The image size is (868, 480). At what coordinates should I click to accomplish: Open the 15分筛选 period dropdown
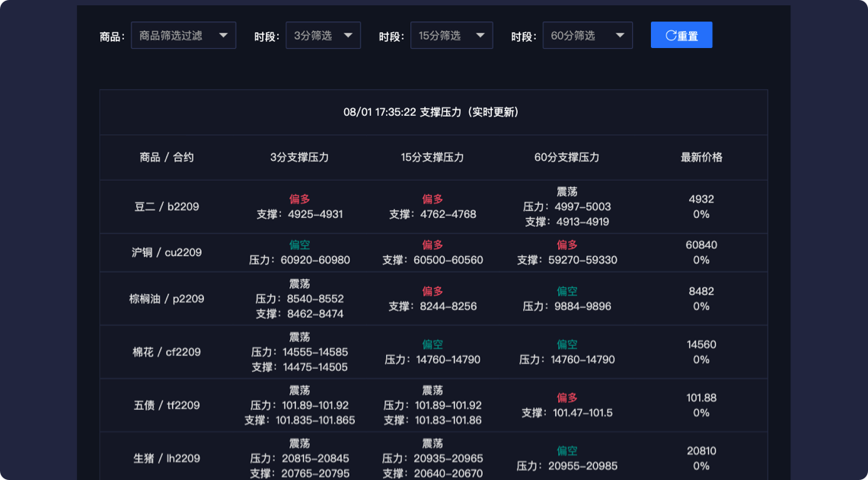pyautogui.click(x=451, y=35)
